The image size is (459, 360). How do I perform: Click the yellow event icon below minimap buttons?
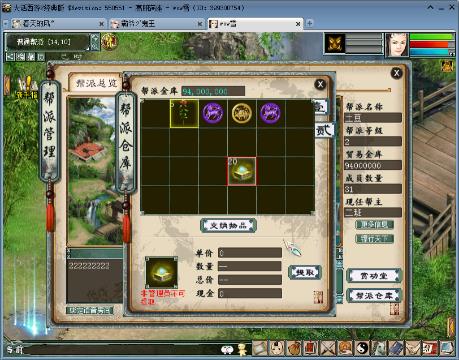click(x=27, y=87)
